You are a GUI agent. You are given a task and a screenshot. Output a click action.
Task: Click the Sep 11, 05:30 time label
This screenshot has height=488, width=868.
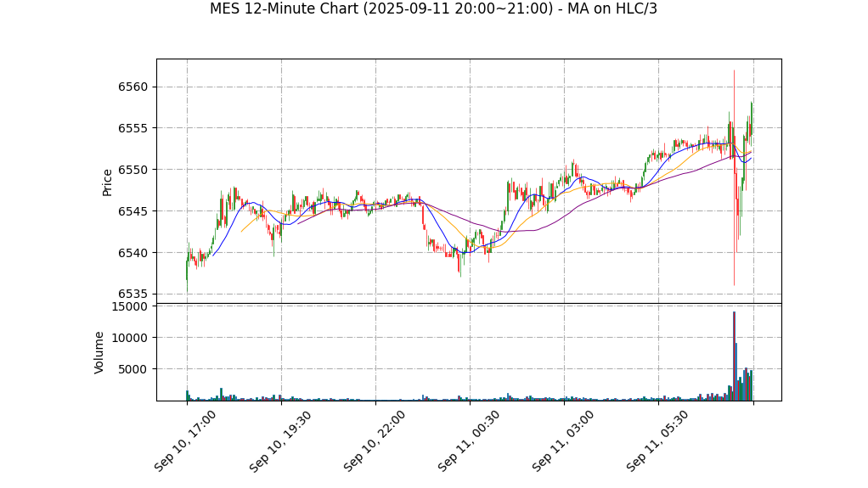point(657,441)
